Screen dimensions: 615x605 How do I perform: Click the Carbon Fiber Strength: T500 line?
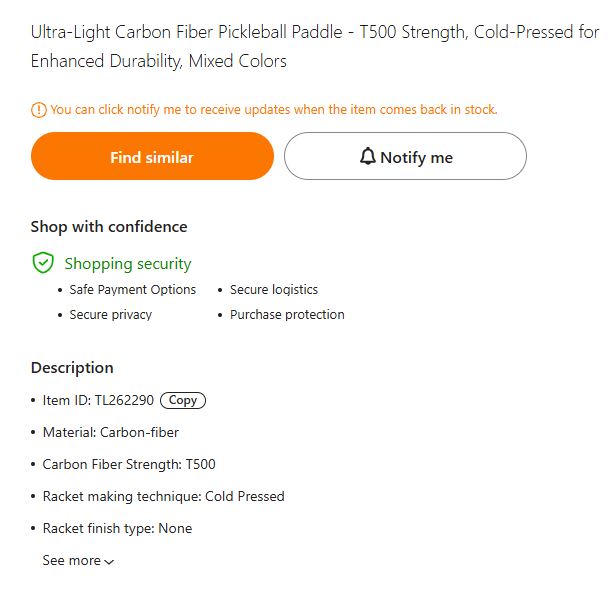(x=128, y=464)
